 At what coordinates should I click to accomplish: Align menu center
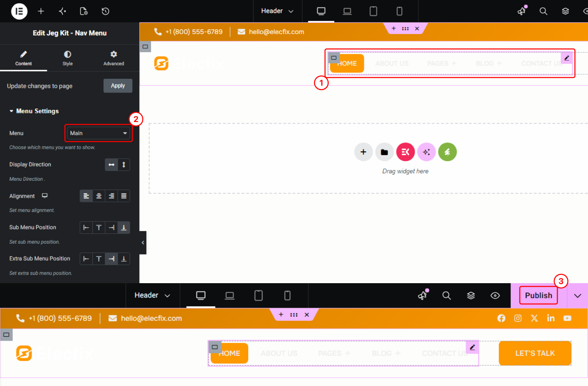pyautogui.click(x=99, y=196)
